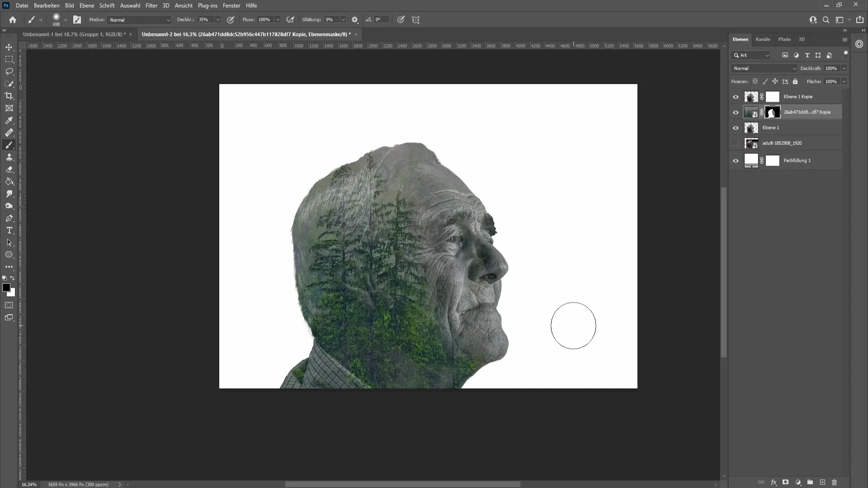Open the Fluss percentage dropdown

click(x=277, y=20)
